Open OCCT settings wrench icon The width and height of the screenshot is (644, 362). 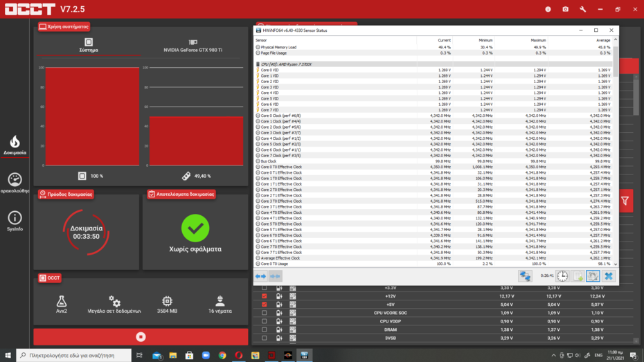[583, 9]
